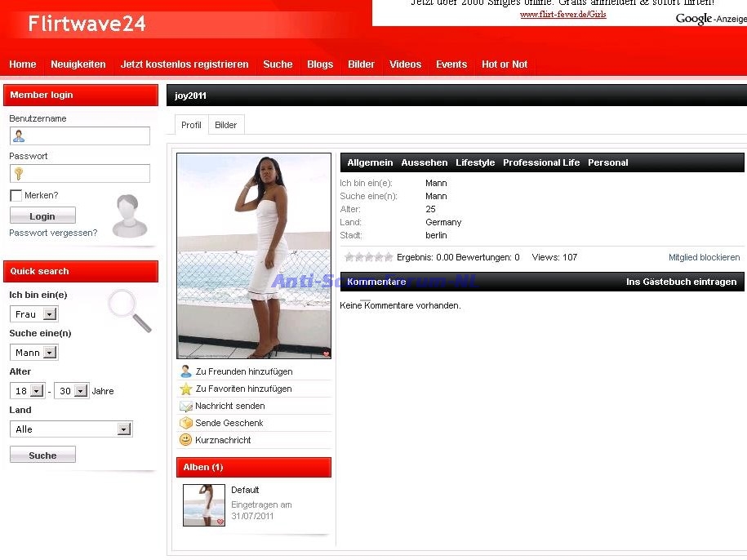This screenshot has width=747, height=560.
Task: Click the add-to-friends person icon
Action: tap(185, 371)
